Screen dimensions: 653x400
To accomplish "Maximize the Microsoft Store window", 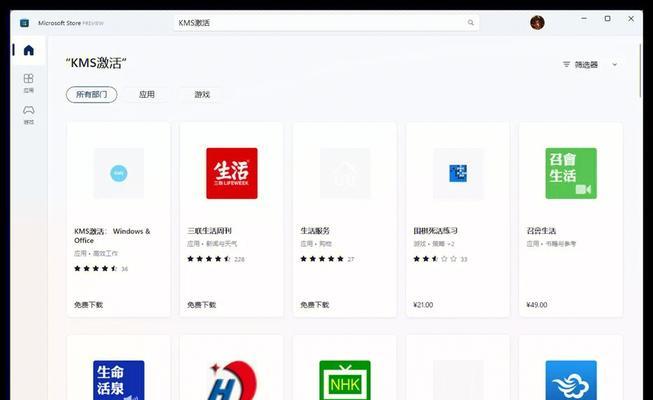I will click(608, 19).
